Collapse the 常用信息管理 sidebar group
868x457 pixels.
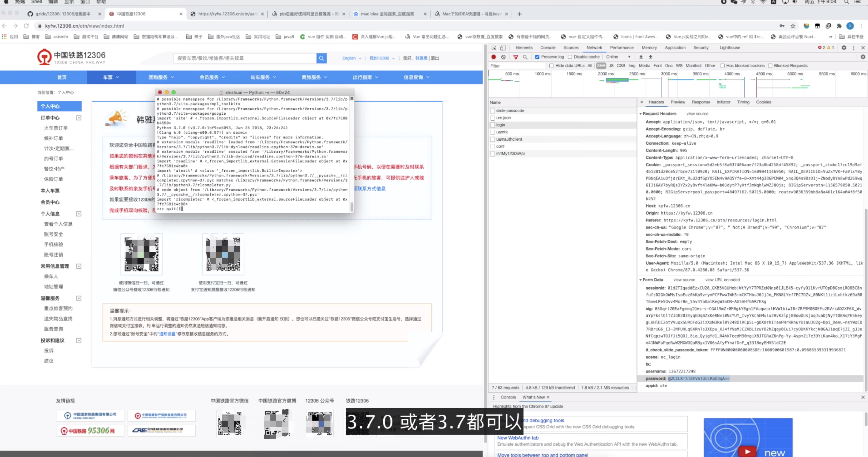(79, 266)
